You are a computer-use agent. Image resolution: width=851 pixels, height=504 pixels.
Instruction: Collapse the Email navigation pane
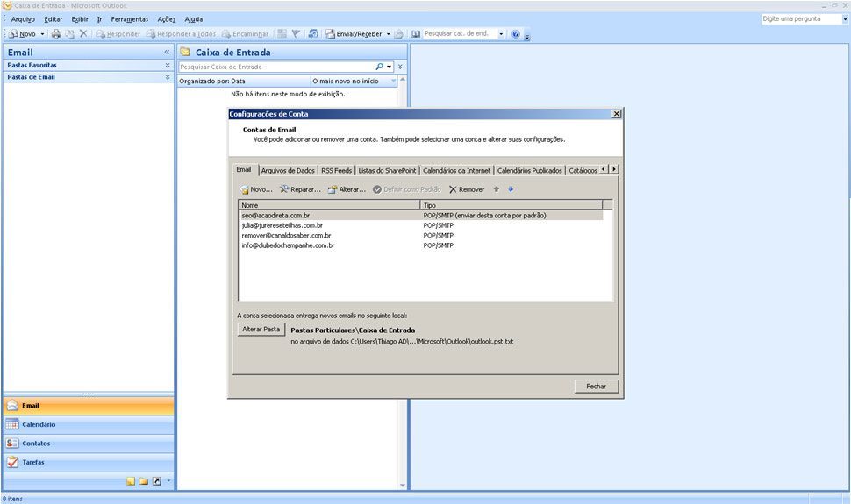pos(167,53)
